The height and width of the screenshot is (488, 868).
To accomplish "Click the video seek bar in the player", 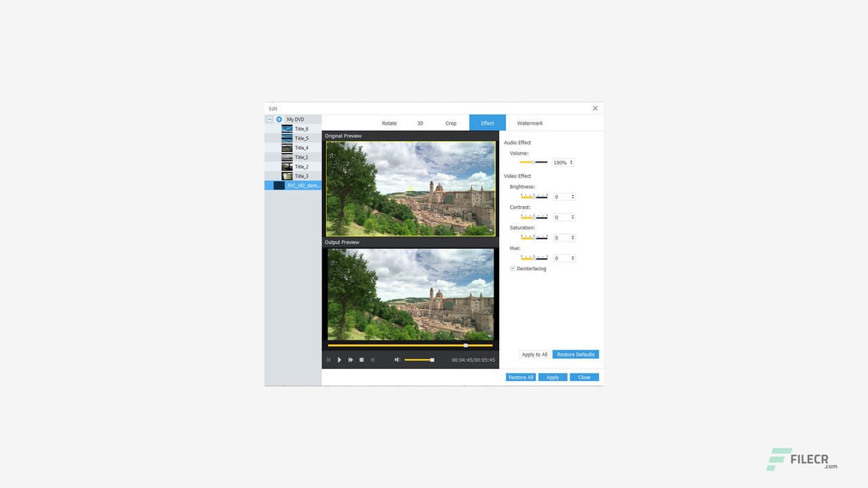I will coord(410,345).
